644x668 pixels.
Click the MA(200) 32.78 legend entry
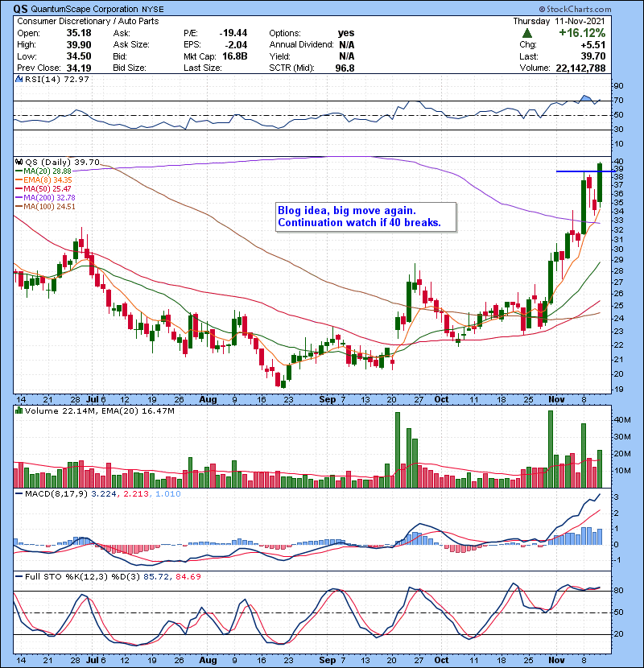tap(46, 198)
